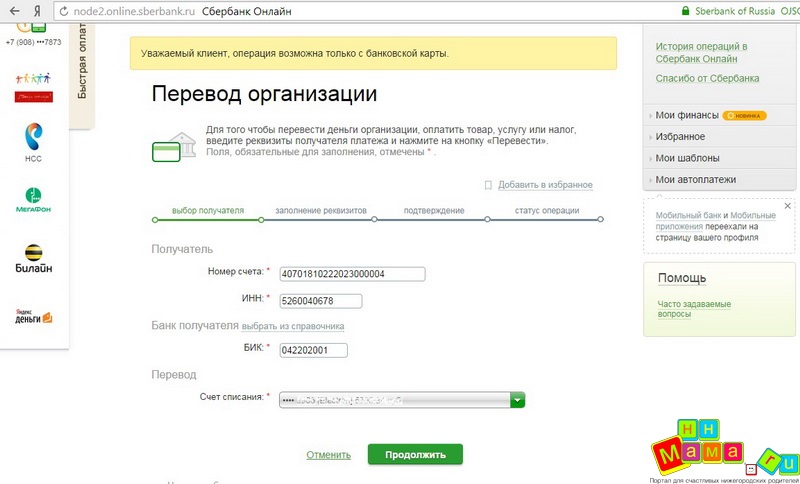Click the card and bank building illustration
The width and height of the screenshot is (800, 484).
[x=174, y=147]
